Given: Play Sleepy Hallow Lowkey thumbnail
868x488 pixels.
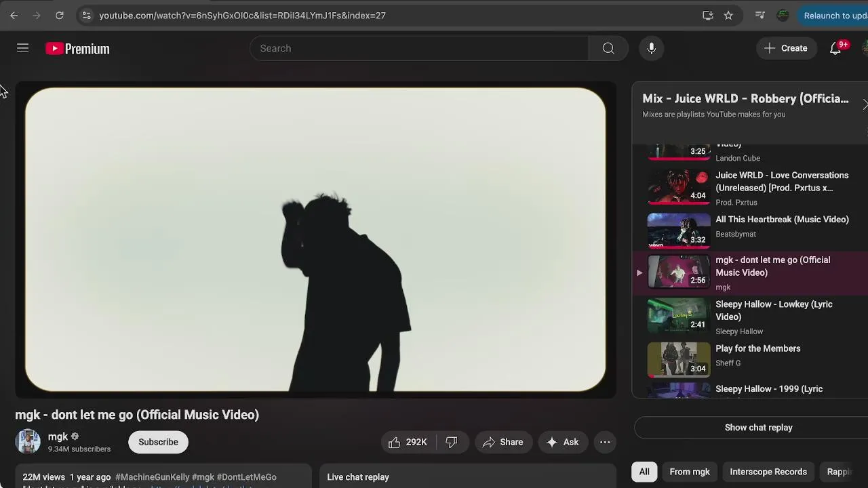Looking at the screenshot, I should (x=679, y=315).
